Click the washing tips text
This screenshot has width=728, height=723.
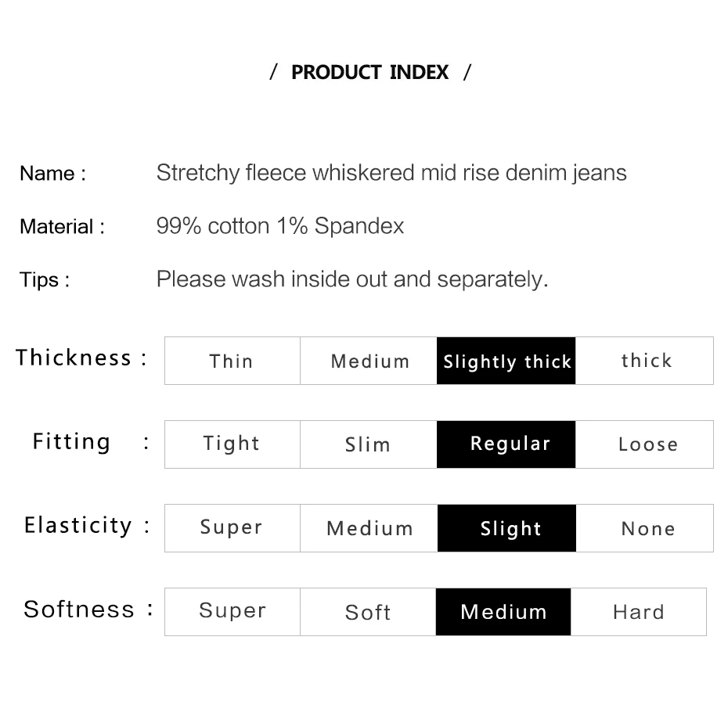click(x=352, y=279)
